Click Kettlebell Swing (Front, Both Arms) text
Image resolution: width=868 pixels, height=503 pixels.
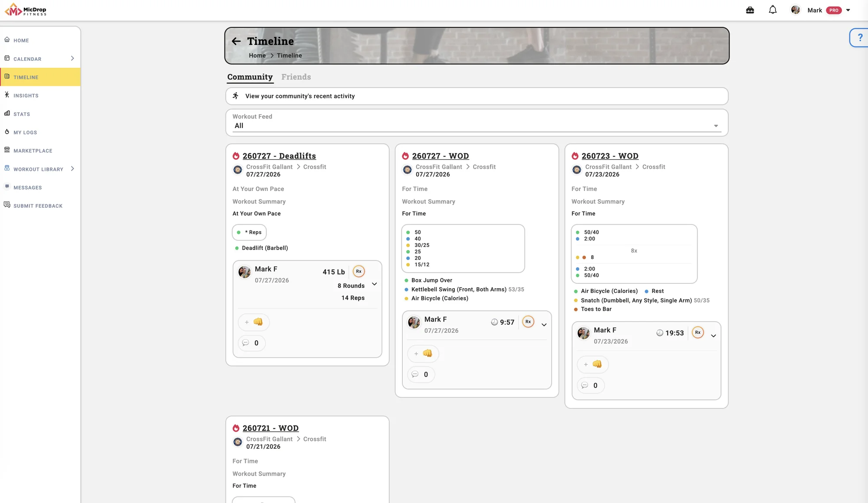tap(459, 289)
